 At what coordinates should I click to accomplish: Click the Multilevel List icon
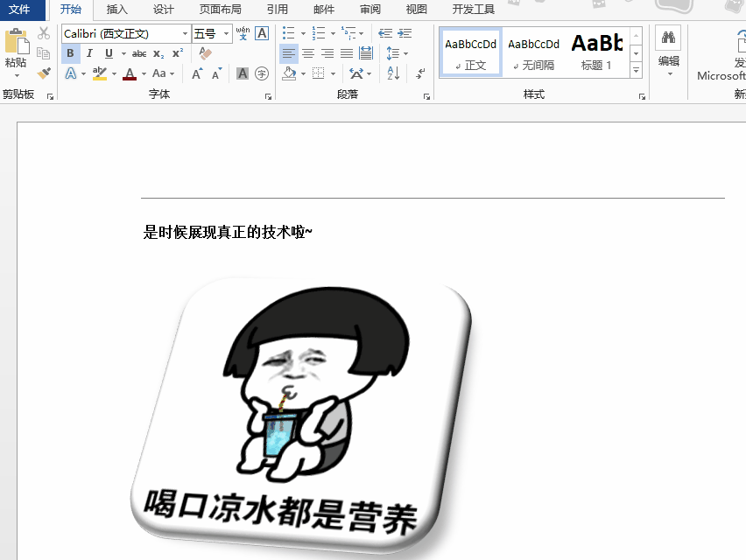pos(348,32)
